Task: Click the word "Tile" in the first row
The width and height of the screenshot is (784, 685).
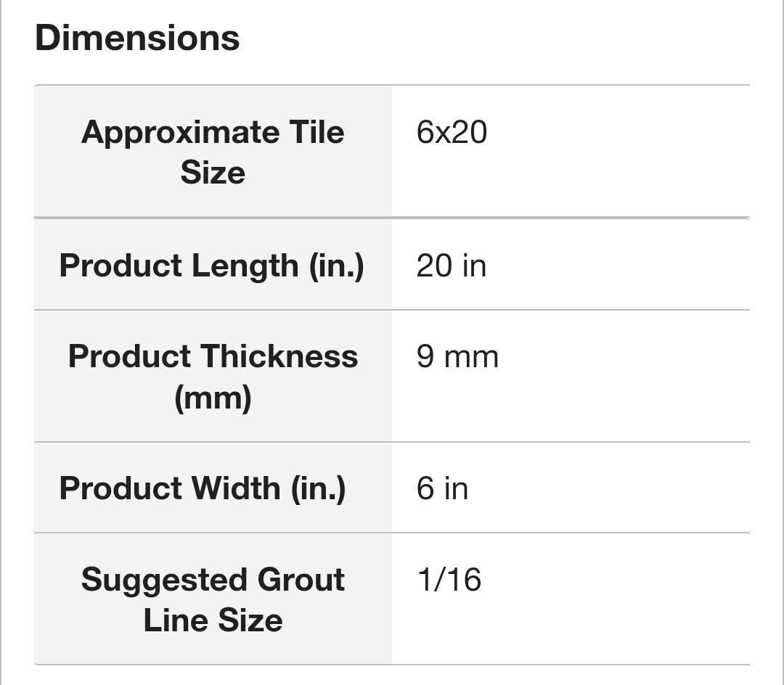Action: tap(317, 133)
